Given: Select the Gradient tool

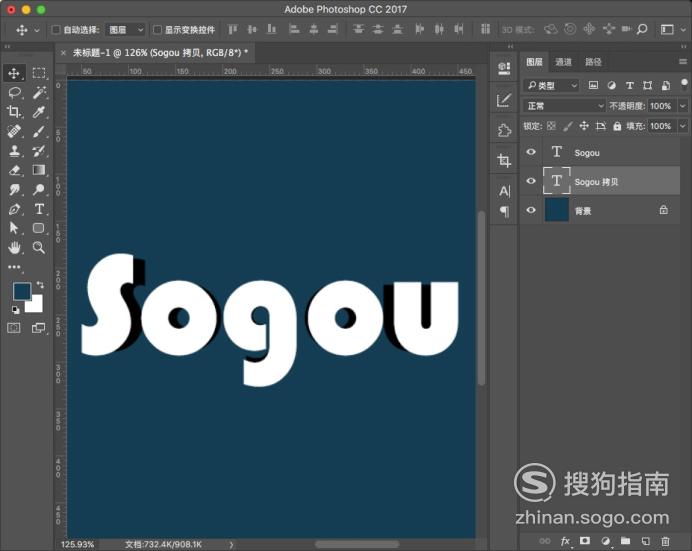Looking at the screenshot, I should [x=39, y=170].
